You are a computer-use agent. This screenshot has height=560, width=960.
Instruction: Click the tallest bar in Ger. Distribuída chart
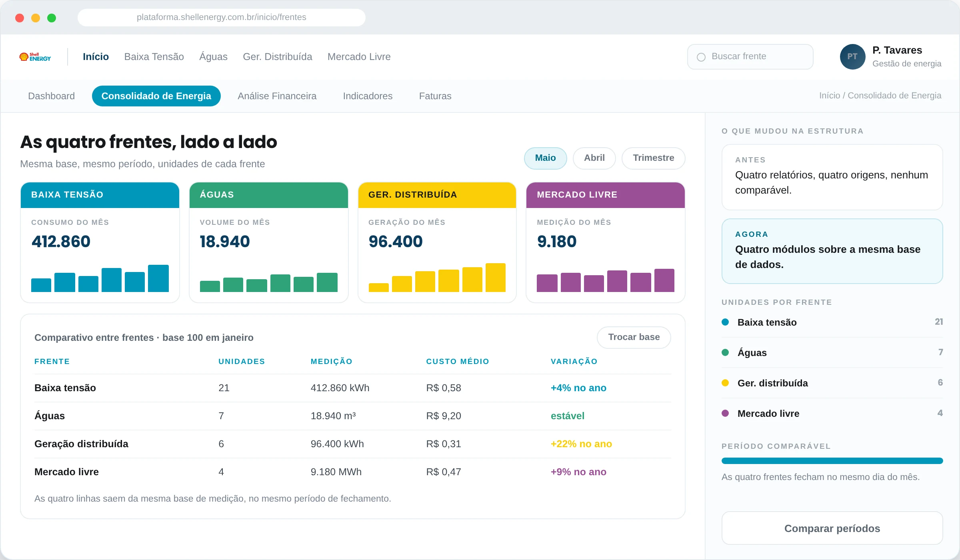pyautogui.click(x=495, y=278)
